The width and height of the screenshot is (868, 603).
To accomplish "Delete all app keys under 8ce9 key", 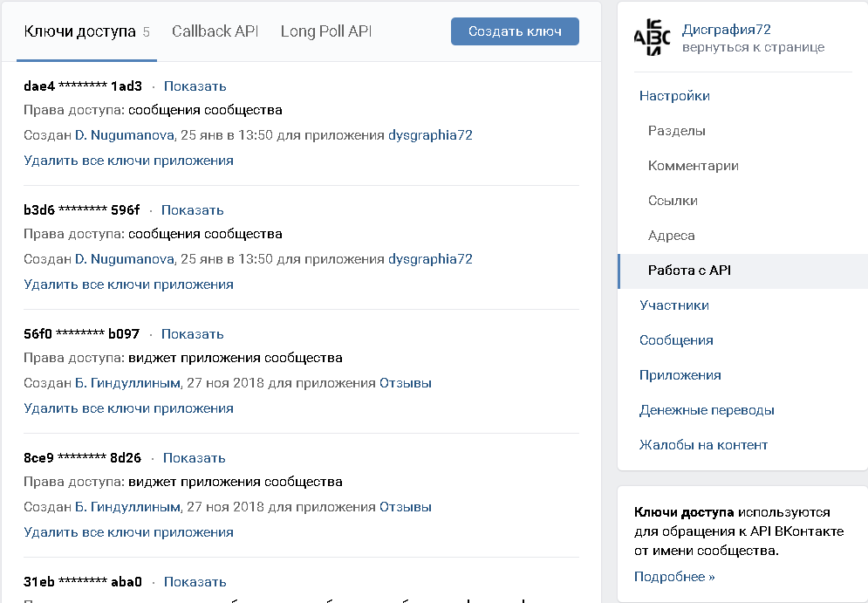I will [x=128, y=532].
